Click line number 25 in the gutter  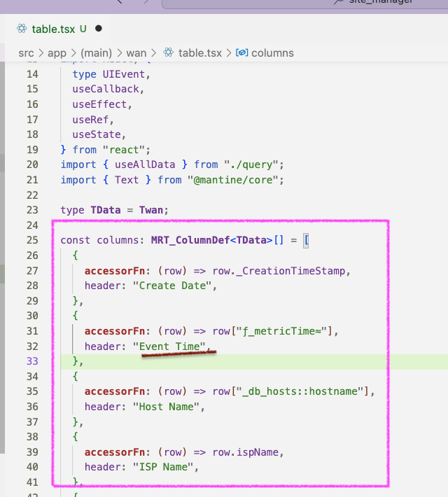32,240
